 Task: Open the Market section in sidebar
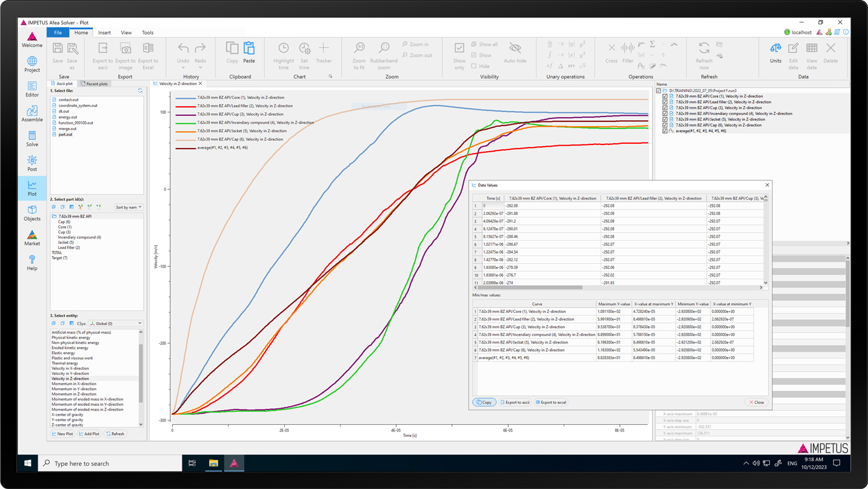coord(32,237)
